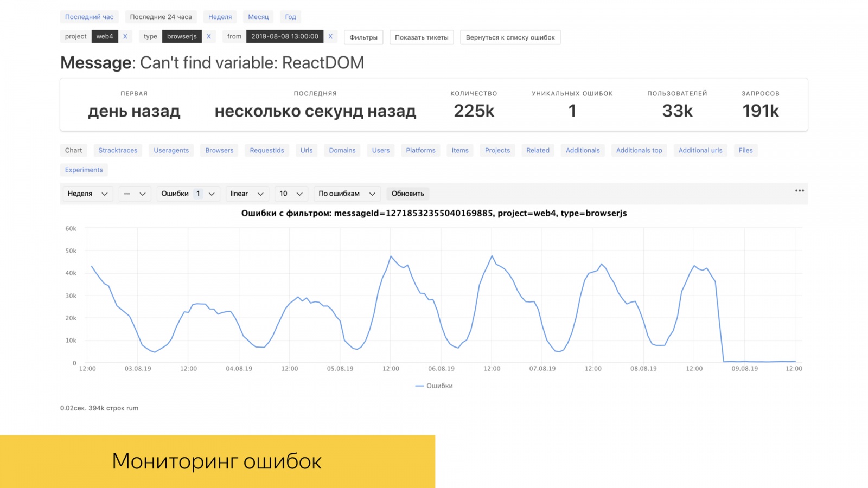Open the ellipsis options menu above chart

[799, 191]
